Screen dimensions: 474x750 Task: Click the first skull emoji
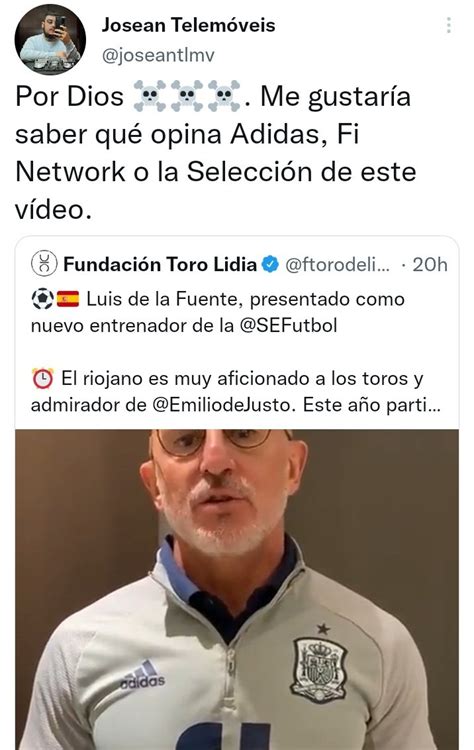[150, 96]
